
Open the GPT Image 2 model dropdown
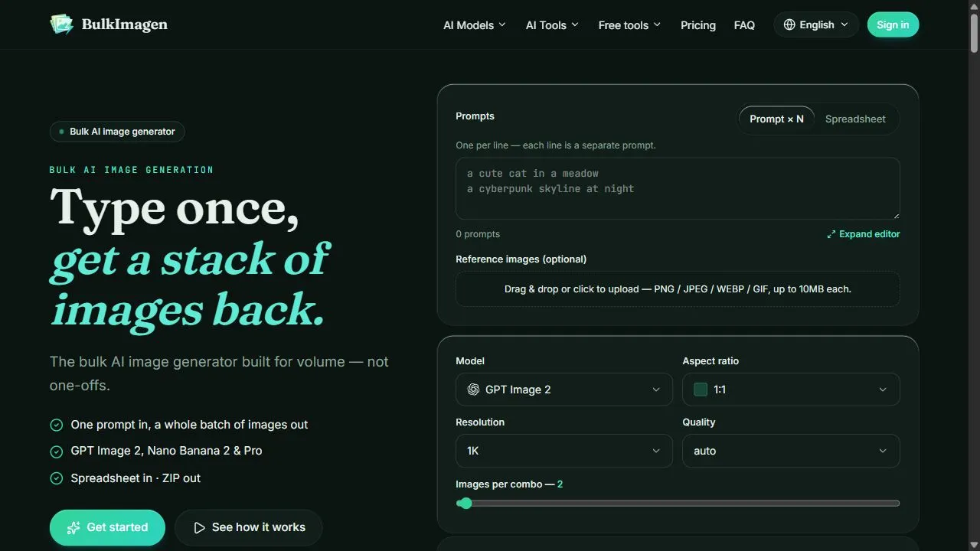pyautogui.click(x=564, y=390)
